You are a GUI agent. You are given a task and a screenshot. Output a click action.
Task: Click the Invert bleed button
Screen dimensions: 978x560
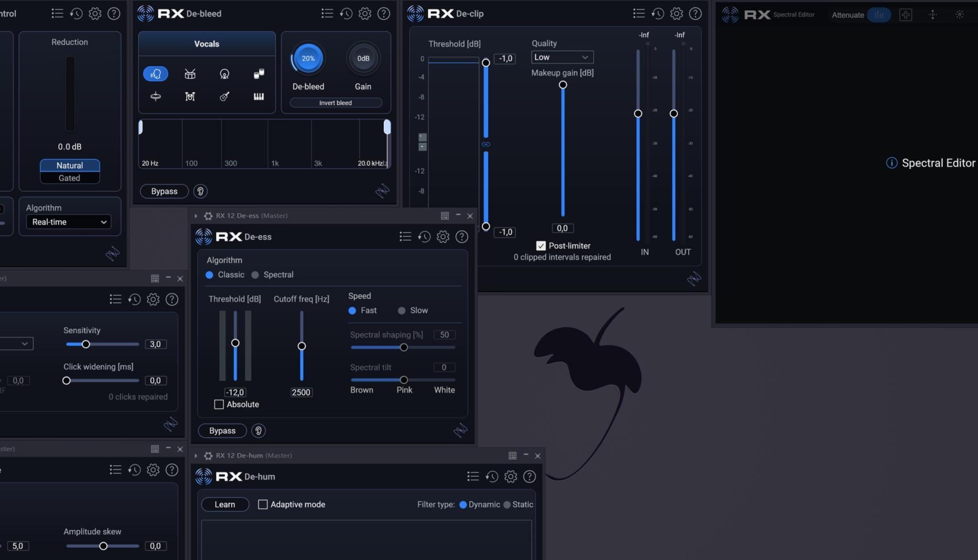click(336, 103)
